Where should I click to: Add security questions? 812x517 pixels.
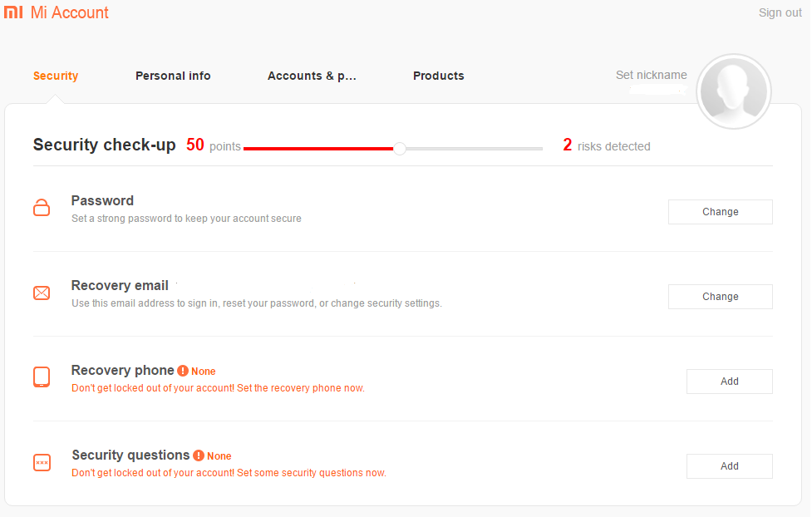(730, 466)
